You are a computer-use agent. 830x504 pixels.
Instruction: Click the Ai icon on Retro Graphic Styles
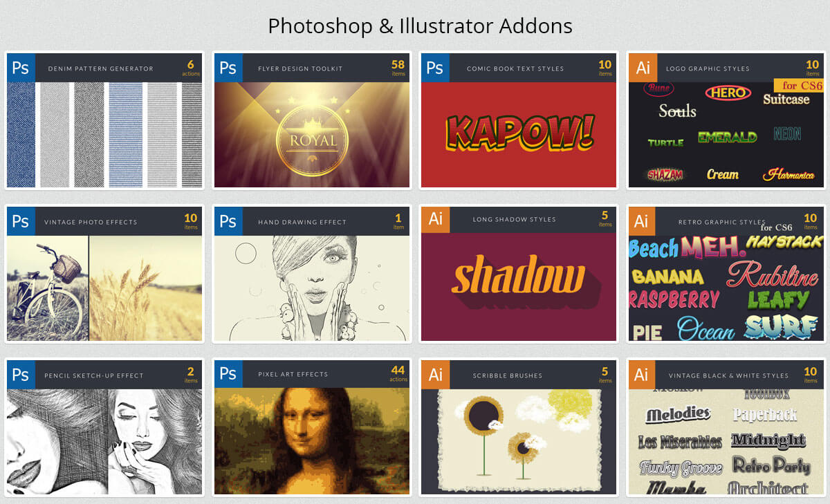[643, 221]
